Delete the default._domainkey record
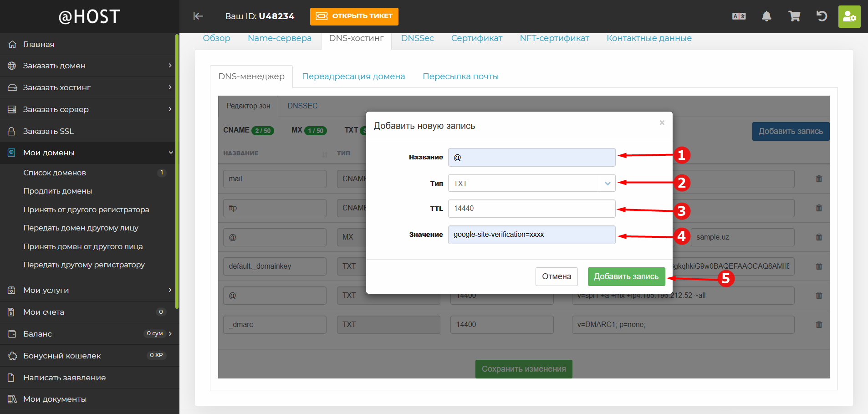868x414 pixels. tap(819, 266)
